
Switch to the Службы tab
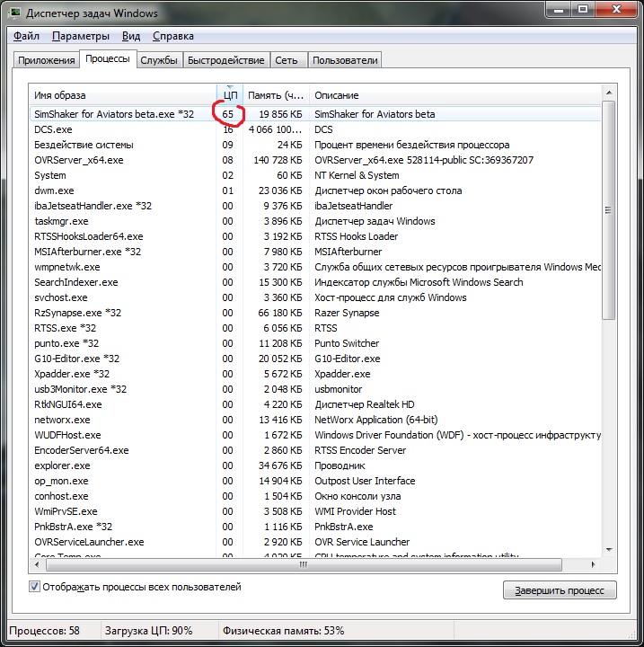coord(159,60)
